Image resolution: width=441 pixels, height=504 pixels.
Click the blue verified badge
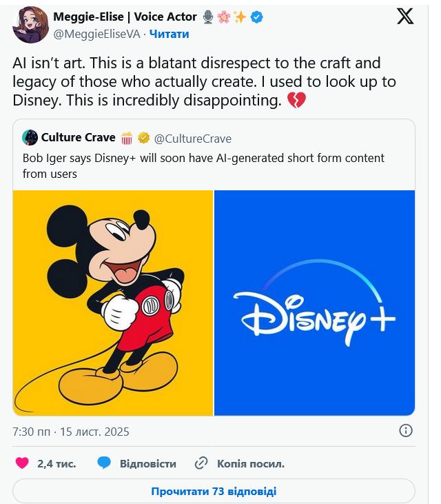pyautogui.click(x=256, y=17)
